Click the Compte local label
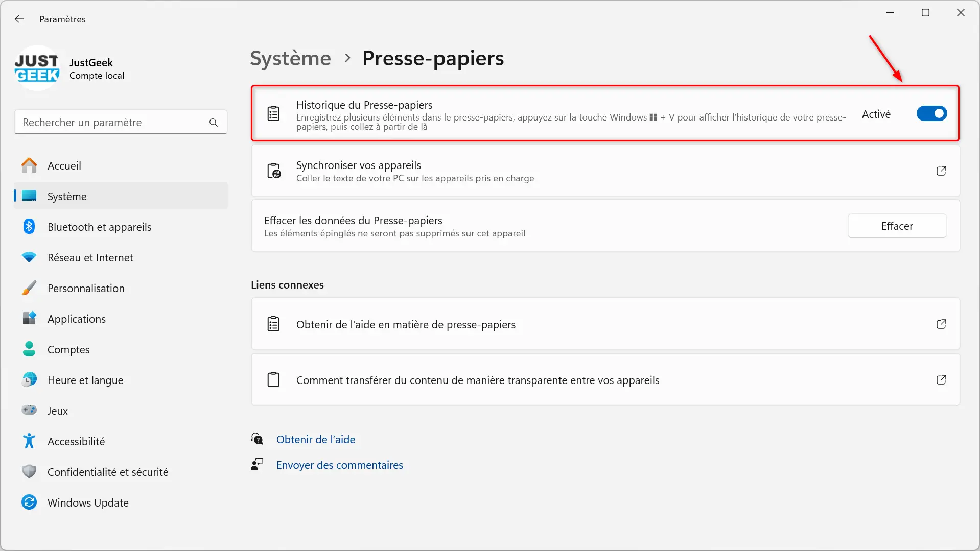Viewport: 980px width, 551px height. point(97,76)
